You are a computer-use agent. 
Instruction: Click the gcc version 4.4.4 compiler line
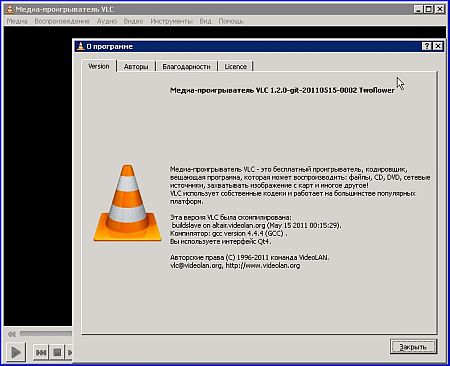(x=228, y=233)
